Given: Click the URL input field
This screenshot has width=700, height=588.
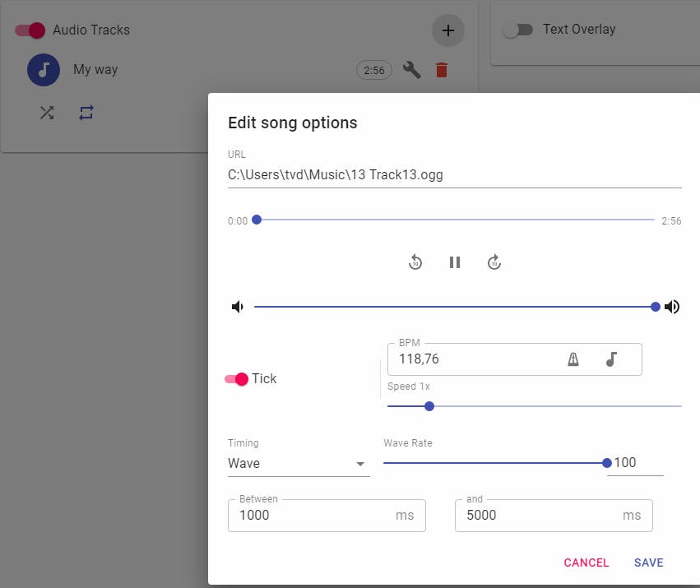Looking at the screenshot, I should click(454, 174).
